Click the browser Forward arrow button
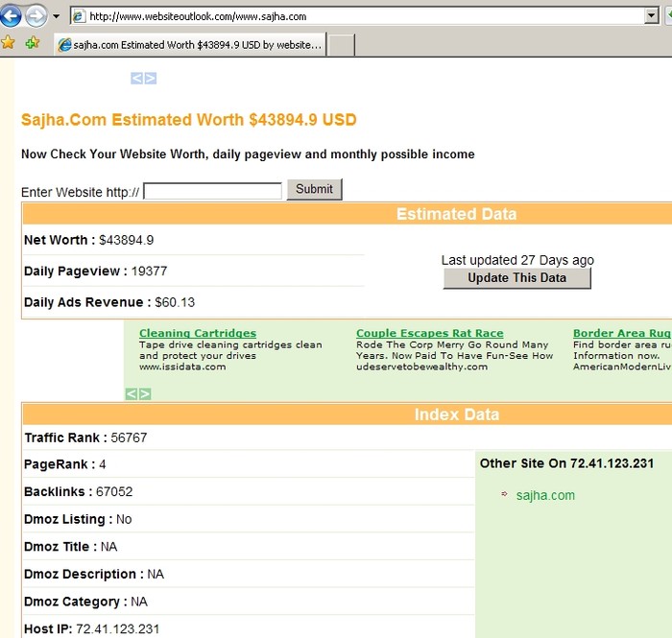The width and height of the screenshot is (672, 638). pos(36,16)
